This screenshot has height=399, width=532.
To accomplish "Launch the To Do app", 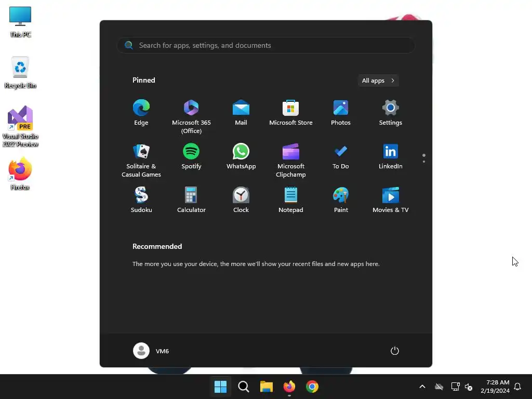I will coord(341,156).
